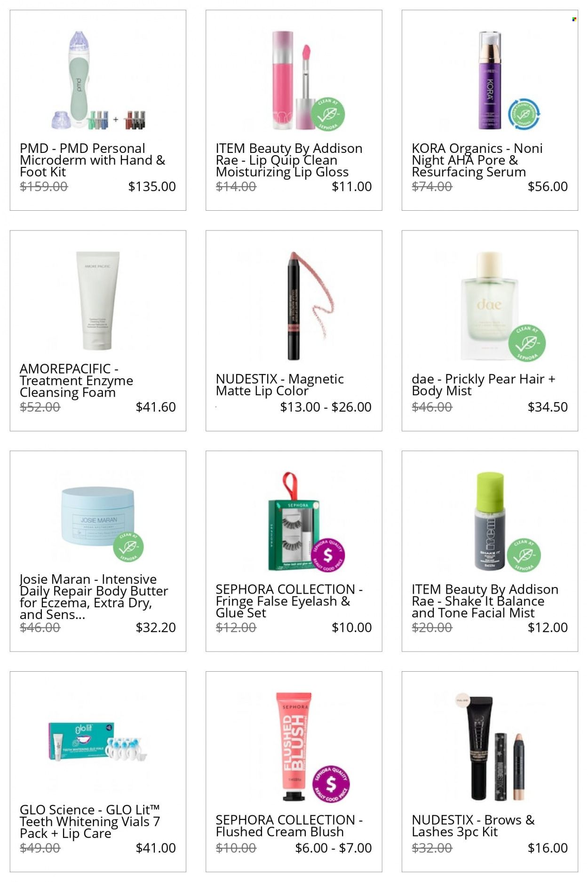
Task: Open ITEM Beauty Lip Quip gloss title link
Action: pyautogui.click(x=289, y=160)
